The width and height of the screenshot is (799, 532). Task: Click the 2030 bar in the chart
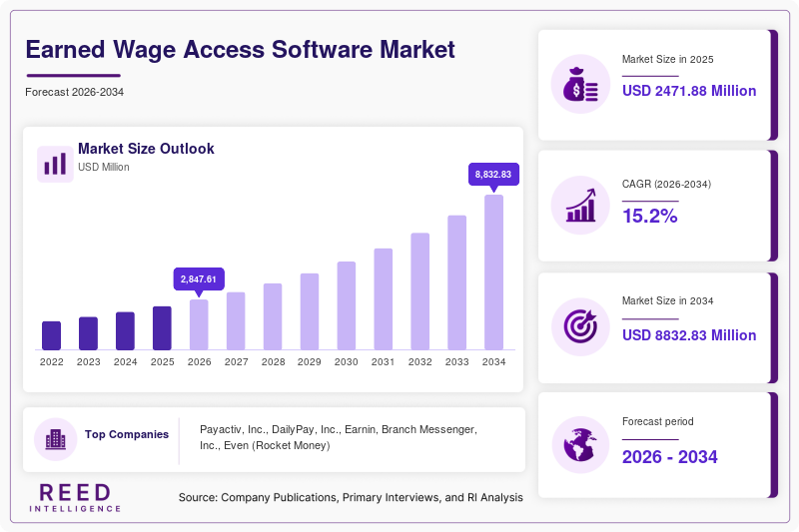347,306
